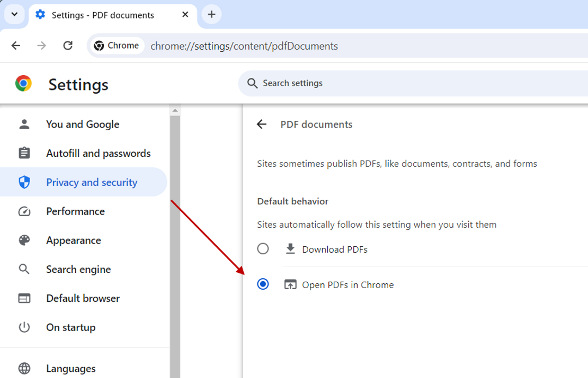The width and height of the screenshot is (588, 378).
Task: Click the On startup power icon
Action: pos(24,327)
